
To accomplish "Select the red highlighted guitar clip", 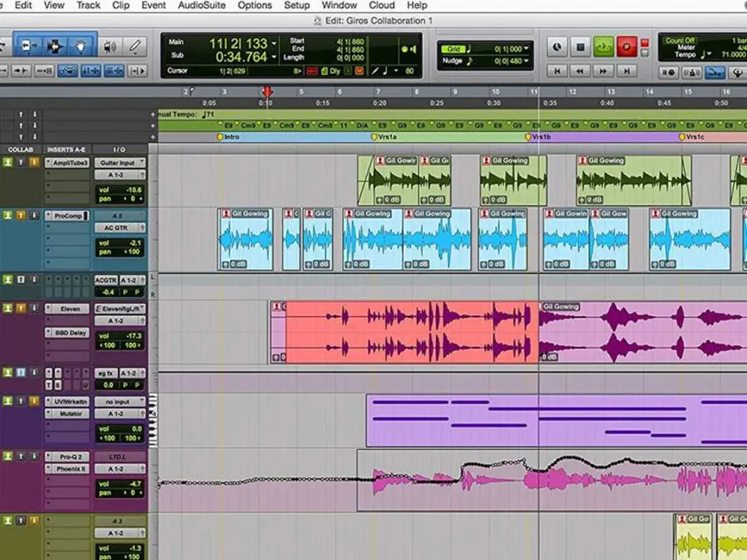I will 412,332.
